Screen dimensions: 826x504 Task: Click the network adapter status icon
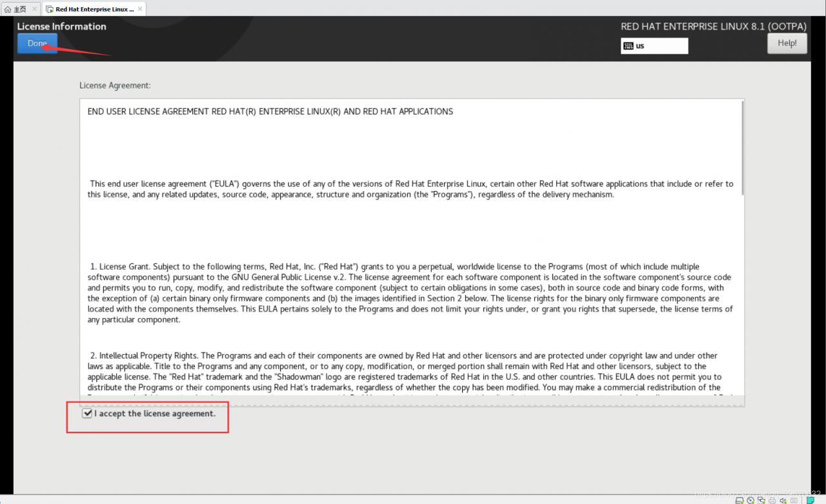[x=761, y=500]
